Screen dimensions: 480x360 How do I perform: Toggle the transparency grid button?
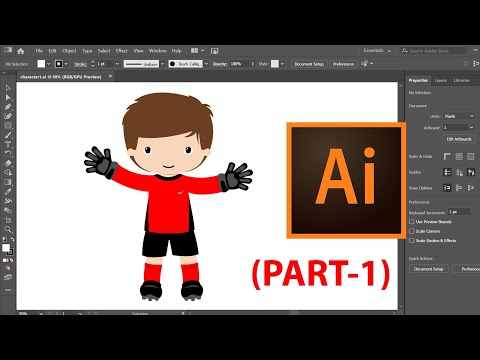(471, 156)
